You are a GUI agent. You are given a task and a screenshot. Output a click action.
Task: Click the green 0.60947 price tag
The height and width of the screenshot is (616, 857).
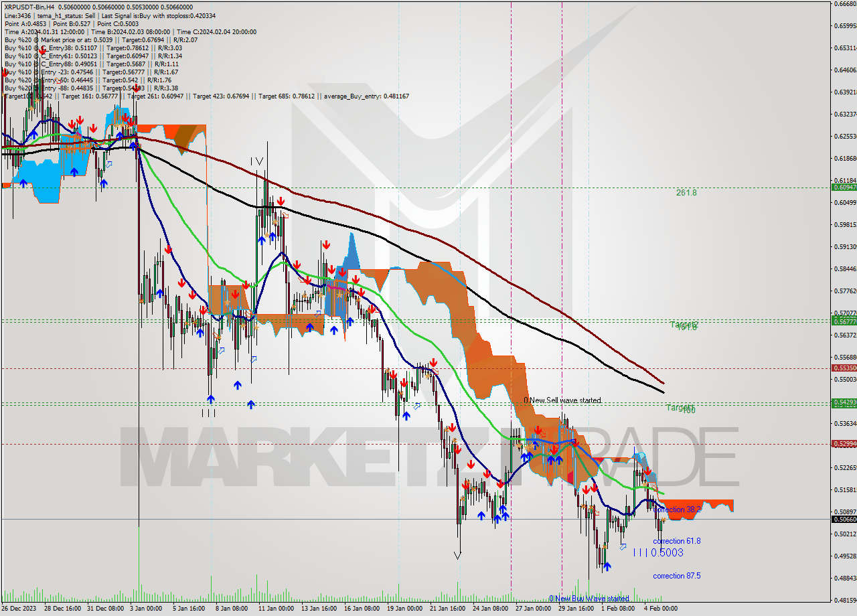point(844,187)
